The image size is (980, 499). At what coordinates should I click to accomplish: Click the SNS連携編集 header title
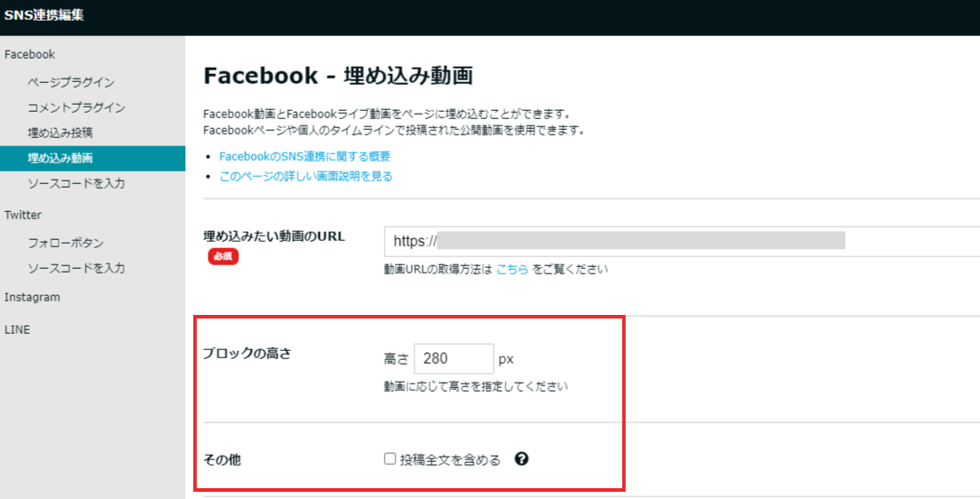coord(43,15)
